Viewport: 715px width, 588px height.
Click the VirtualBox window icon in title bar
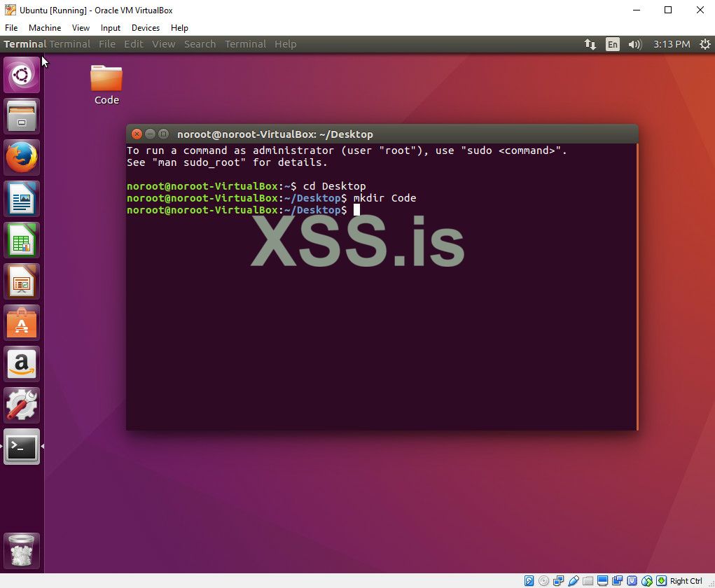10,10
